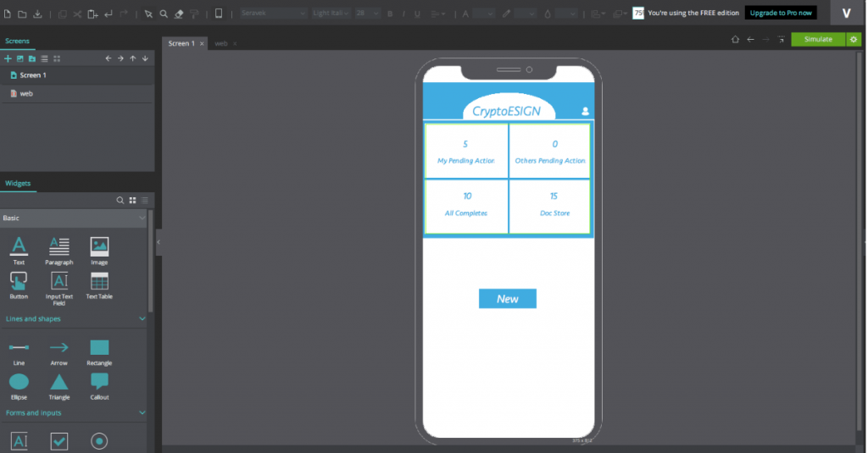This screenshot has width=868, height=453.
Task: Select the Image widget
Action: coord(100,251)
